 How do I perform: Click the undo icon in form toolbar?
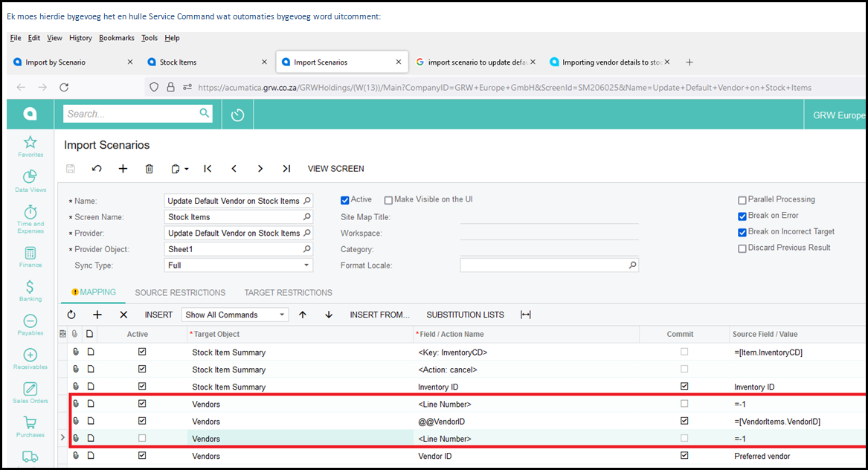pyautogui.click(x=97, y=169)
